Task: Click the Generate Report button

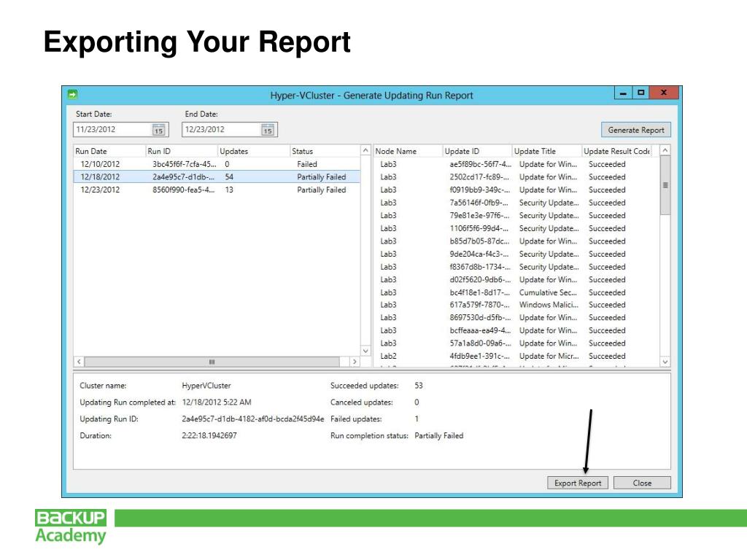Action: click(635, 130)
